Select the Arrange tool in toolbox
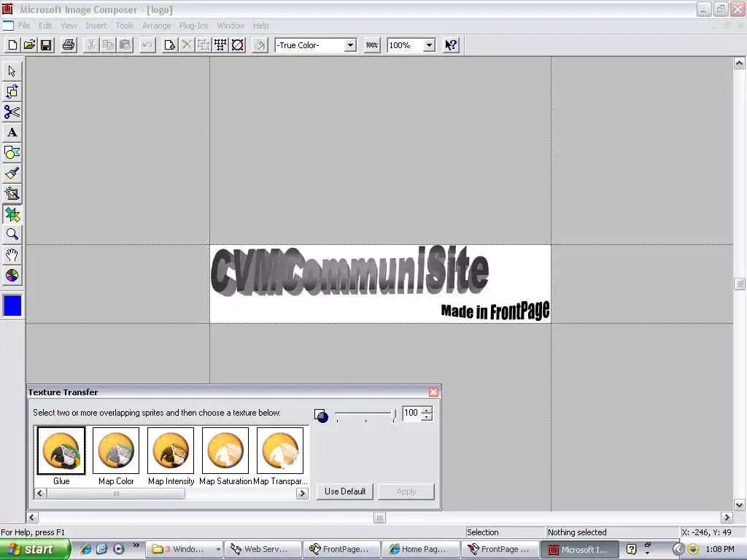 (12, 91)
